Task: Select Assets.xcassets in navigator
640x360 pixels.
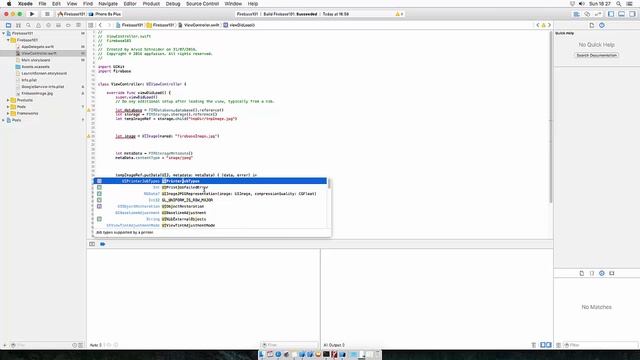Action: pos(36,67)
